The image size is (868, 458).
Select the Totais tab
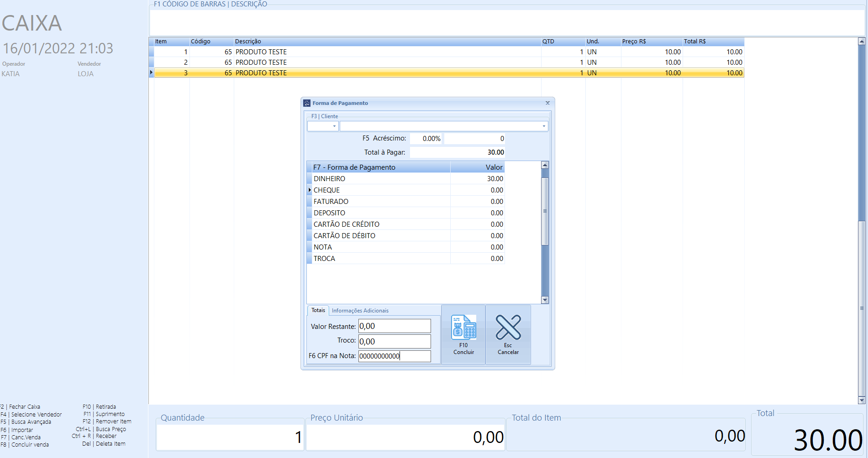[x=318, y=310]
